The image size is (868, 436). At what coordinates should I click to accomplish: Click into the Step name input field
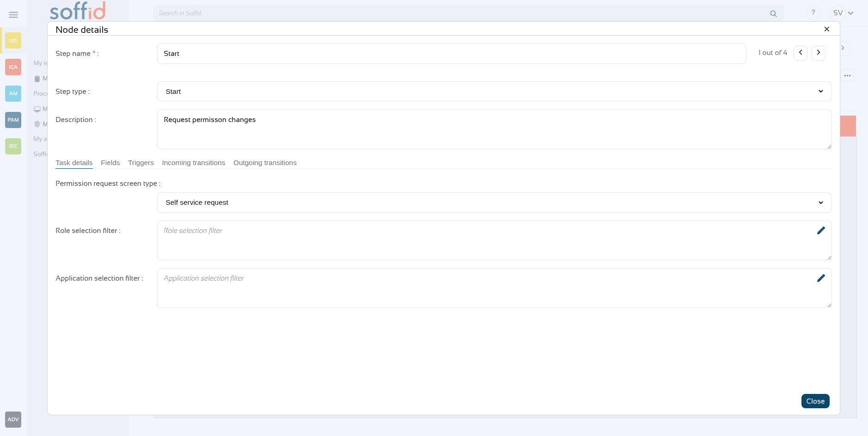tap(451, 54)
